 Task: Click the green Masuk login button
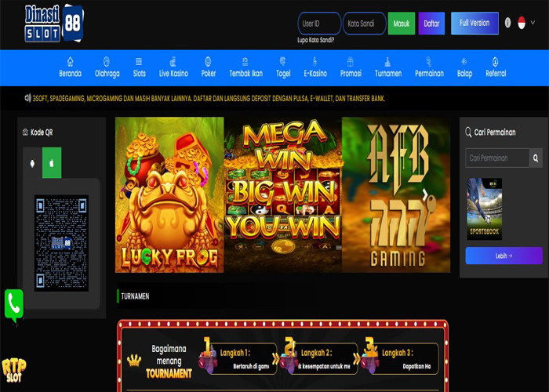[x=402, y=24]
